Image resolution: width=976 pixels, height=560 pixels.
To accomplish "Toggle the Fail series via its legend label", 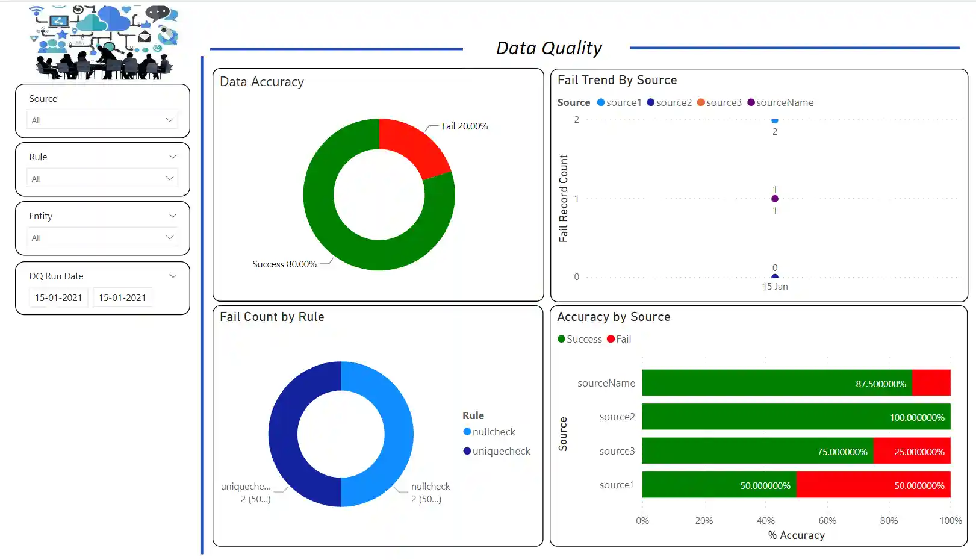I will point(624,339).
